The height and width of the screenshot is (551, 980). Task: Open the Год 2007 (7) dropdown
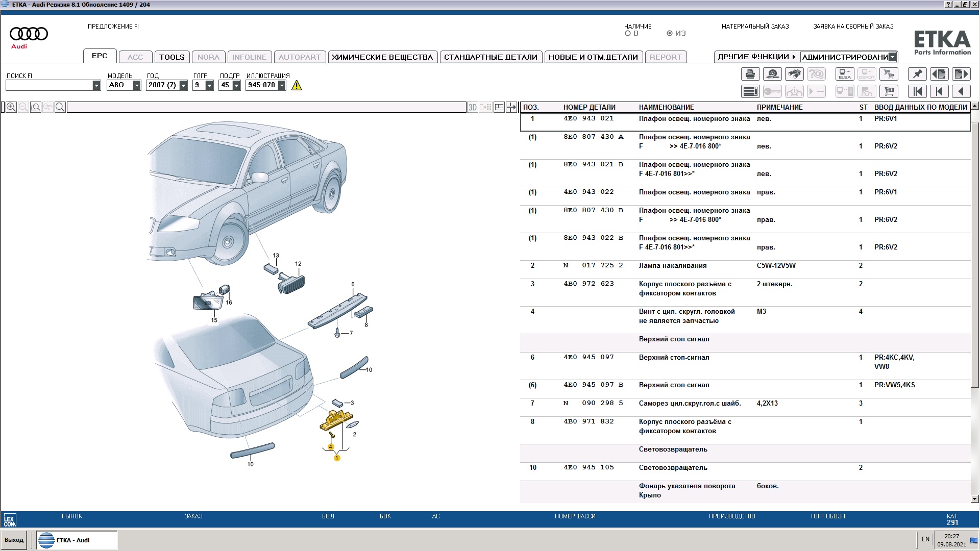click(183, 86)
